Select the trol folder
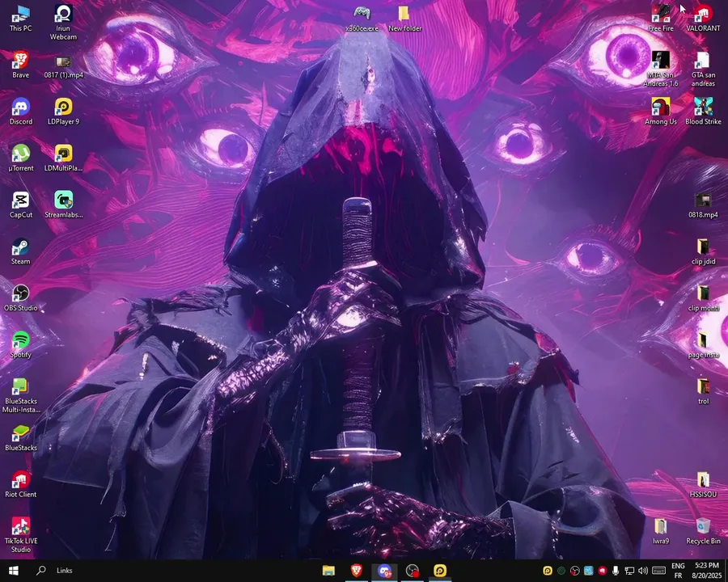 704,392
